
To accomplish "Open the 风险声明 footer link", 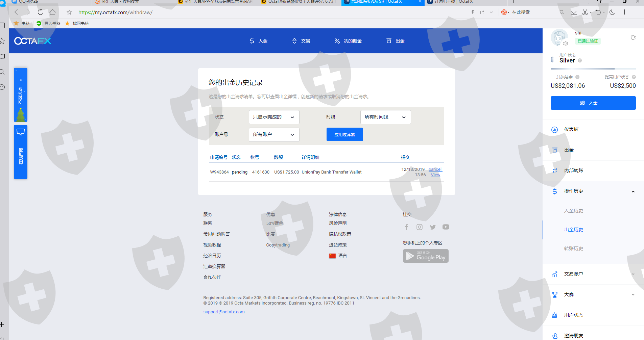I will pyautogui.click(x=338, y=223).
